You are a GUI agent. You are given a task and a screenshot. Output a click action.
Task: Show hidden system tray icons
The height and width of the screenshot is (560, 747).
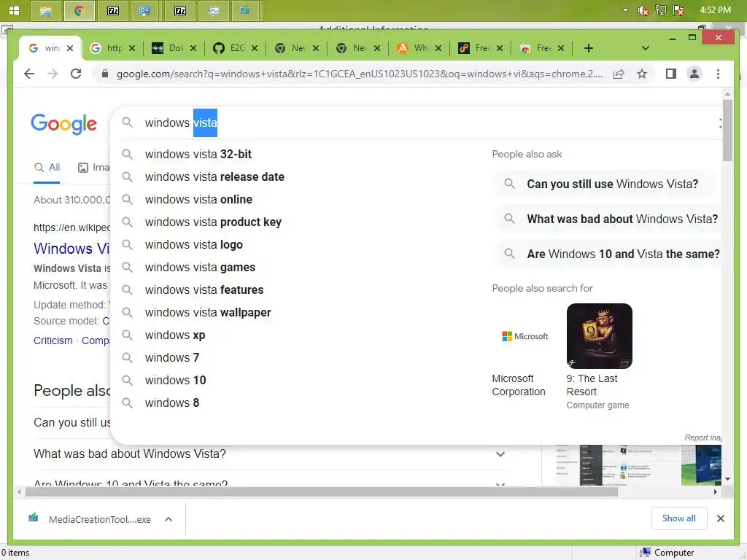point(625,10)
